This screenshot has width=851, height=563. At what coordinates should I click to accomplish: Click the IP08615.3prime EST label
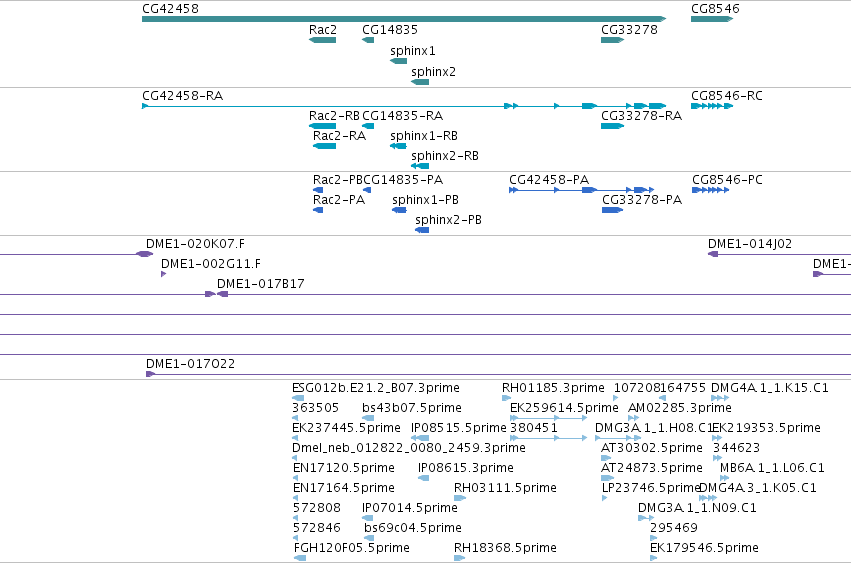click(x=466, y=468)
